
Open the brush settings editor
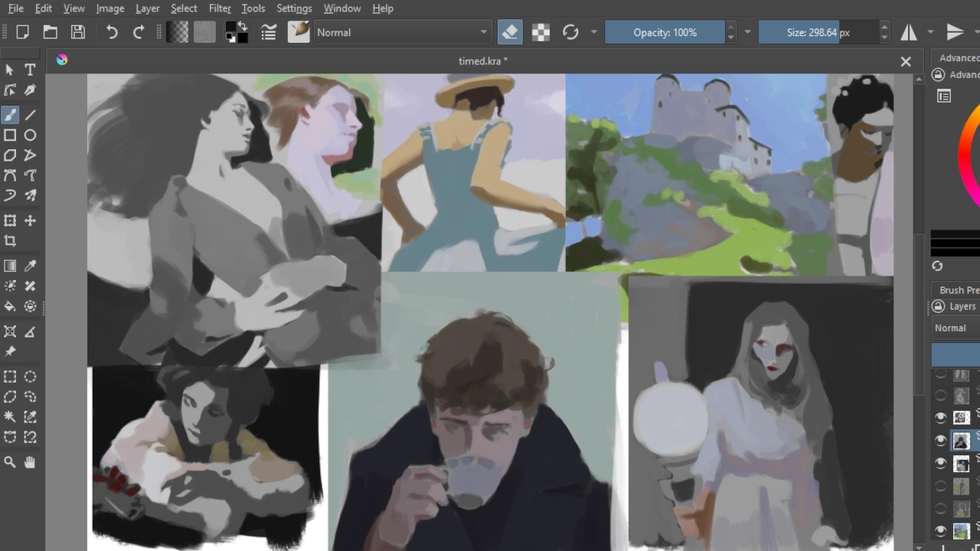tap(269, 32)
